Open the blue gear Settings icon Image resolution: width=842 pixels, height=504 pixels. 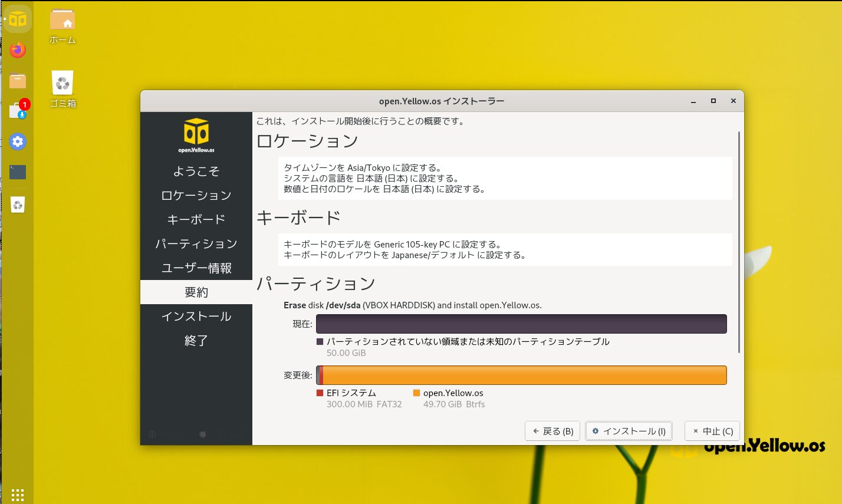click(x=18, y=141)
